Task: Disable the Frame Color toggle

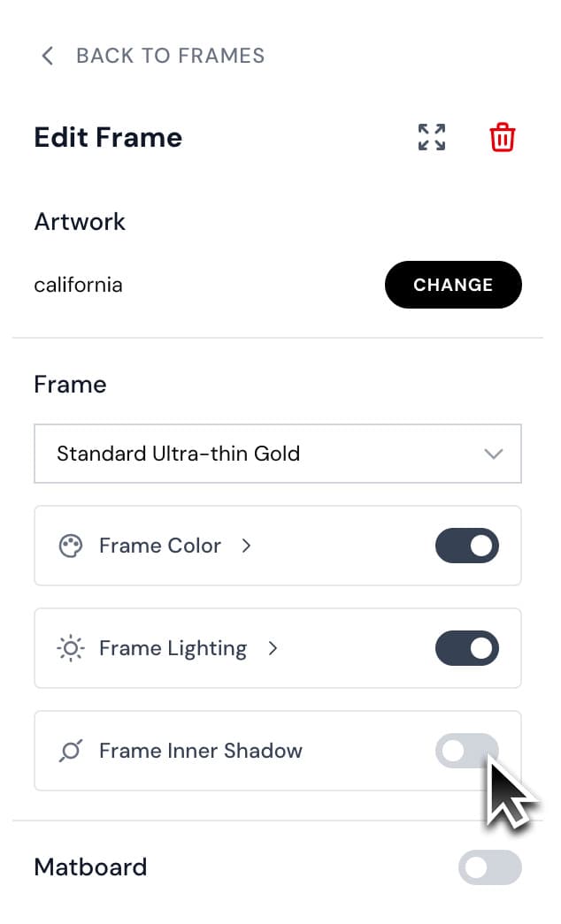Action: pos(466,546)
